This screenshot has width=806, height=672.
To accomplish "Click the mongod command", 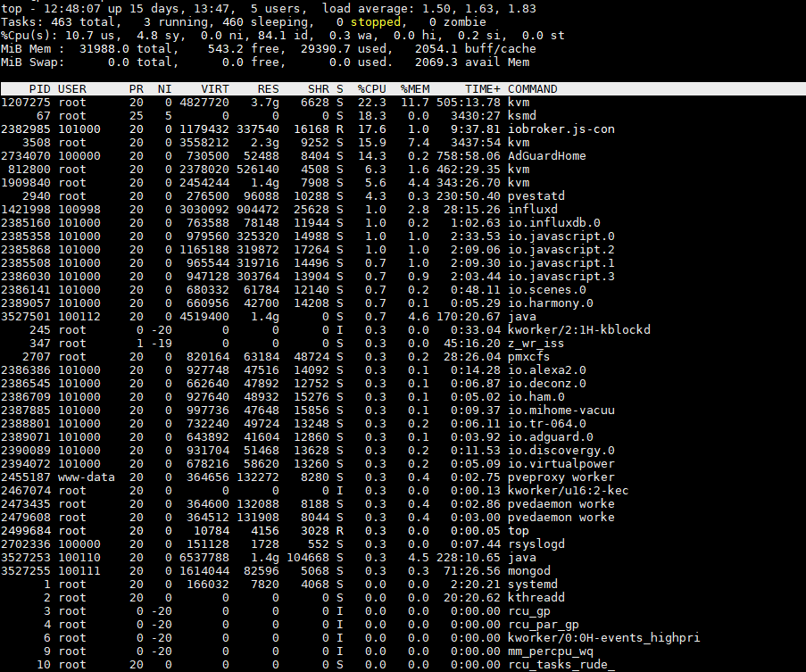I will point(529,569).
